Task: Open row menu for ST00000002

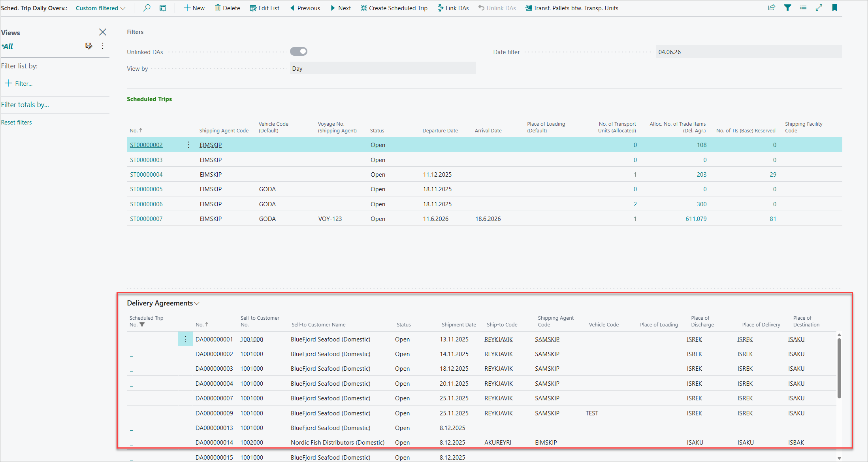Action: tap(188, 145)
